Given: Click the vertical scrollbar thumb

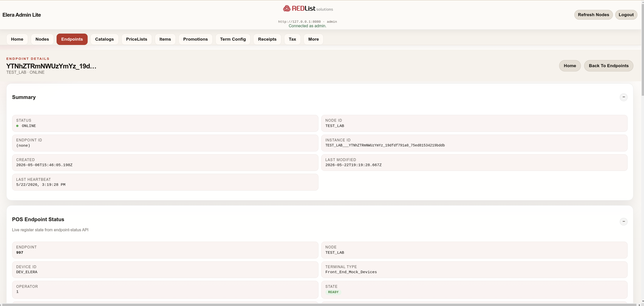Looking at the screenshot, I should click(642, 49).
